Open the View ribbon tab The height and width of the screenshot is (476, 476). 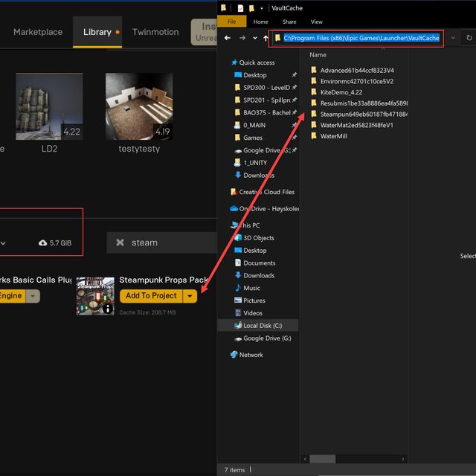316,22
